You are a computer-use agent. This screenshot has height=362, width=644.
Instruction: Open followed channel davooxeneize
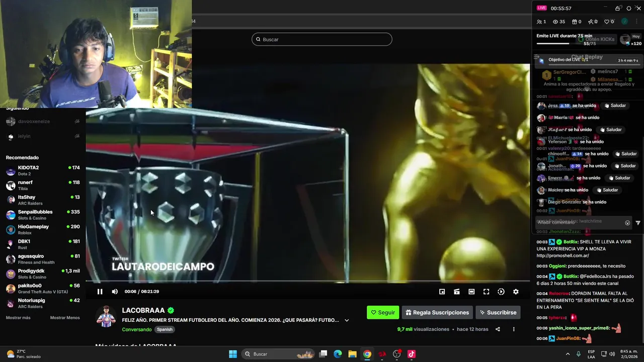click(43, 122)
